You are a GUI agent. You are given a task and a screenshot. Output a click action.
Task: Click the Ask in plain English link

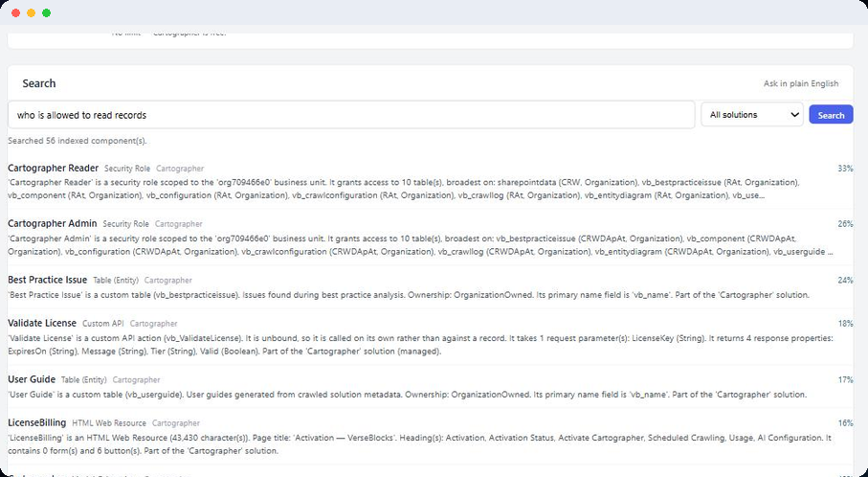[x=800, y=83]
